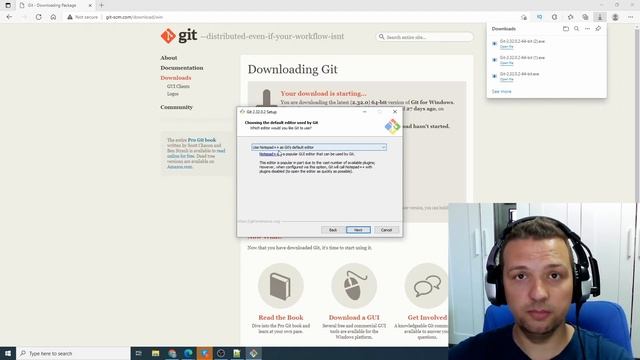The height and width of the screenshot is (360, 640).
Task: Open Chrome from the taskbar
Action: pyautogui.click(x=172, y=353)
